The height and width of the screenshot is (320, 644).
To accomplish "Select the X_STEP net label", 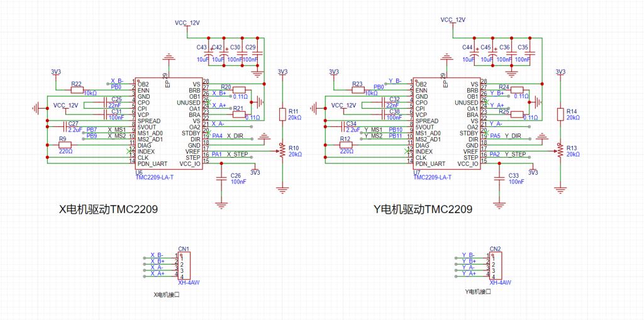I will tap(237, 154).
